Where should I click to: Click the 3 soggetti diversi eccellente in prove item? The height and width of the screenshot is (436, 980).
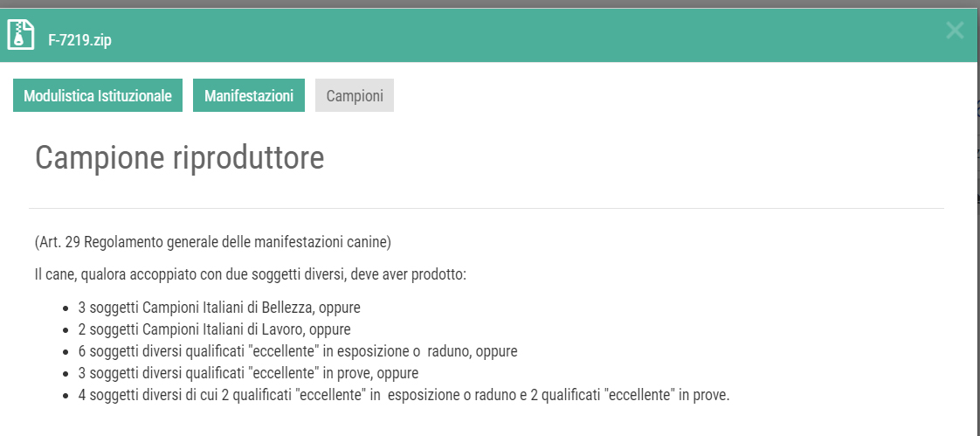click(x=248, y=373)
